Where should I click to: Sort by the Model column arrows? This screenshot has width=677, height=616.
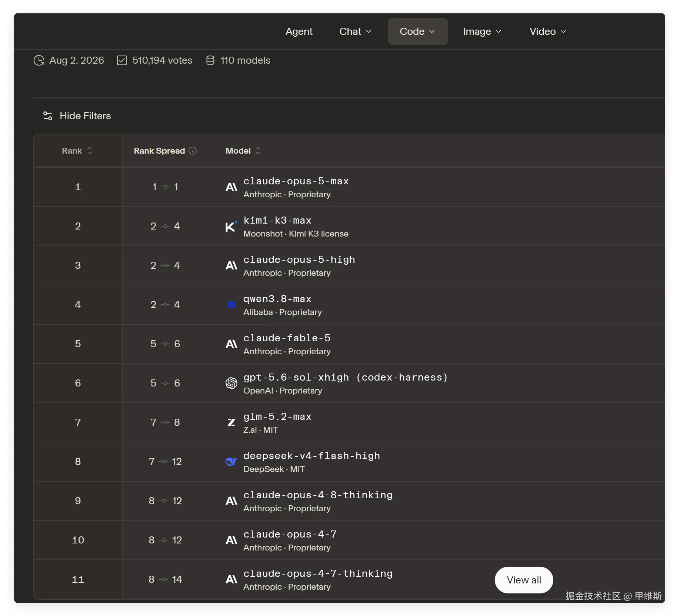point(258,151)
